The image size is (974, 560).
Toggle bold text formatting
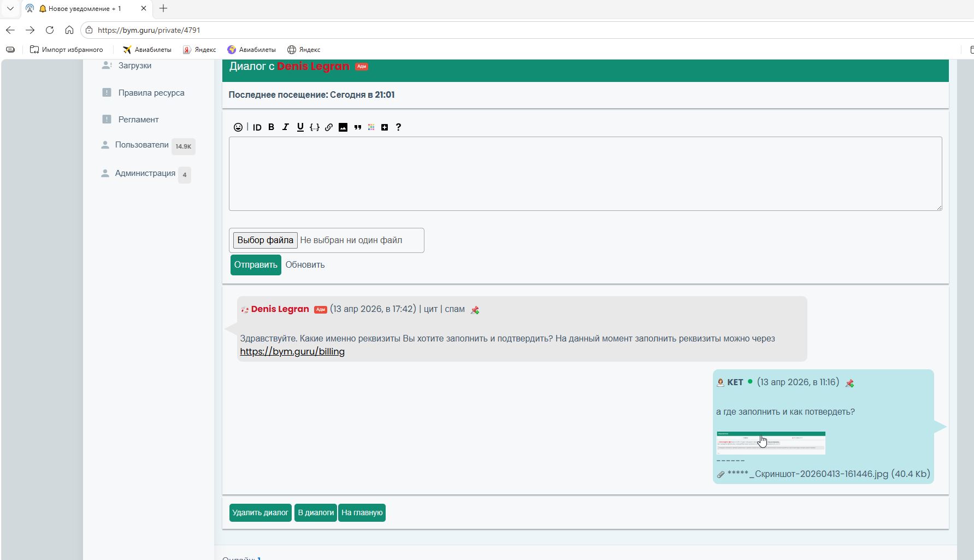(271, 127)
